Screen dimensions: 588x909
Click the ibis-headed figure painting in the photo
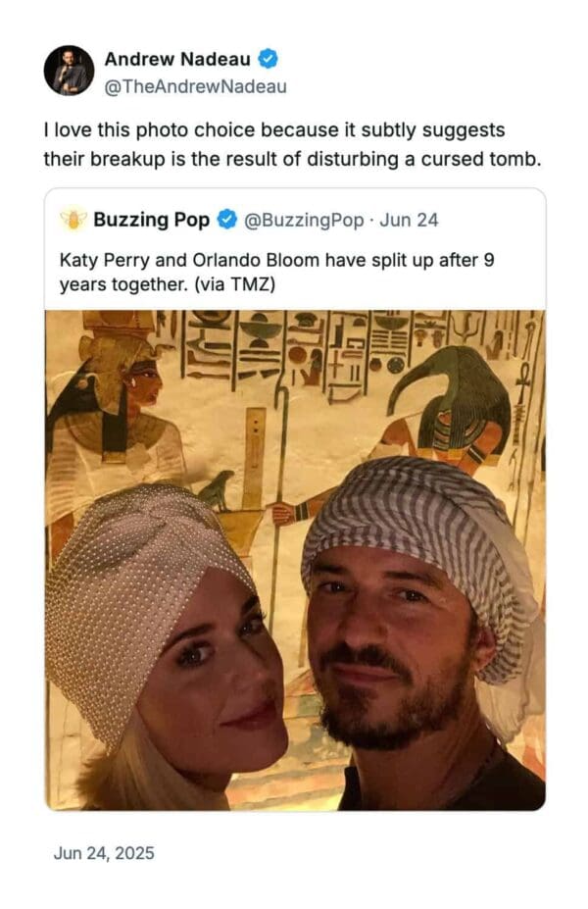[x=453, y=401]
